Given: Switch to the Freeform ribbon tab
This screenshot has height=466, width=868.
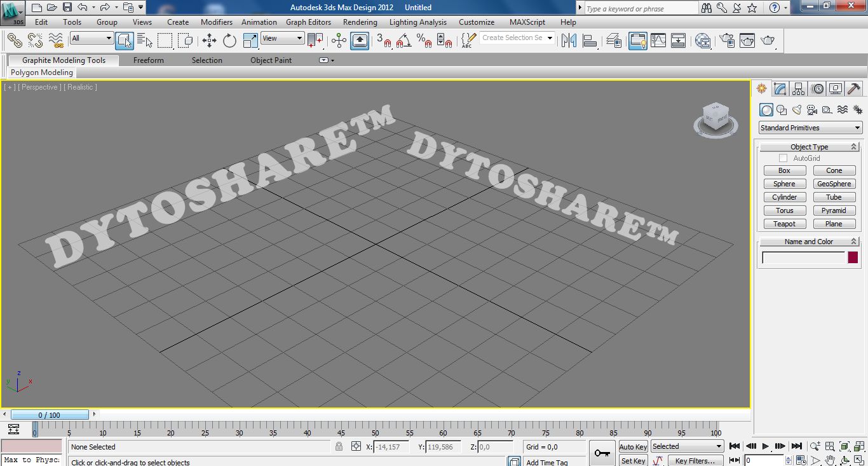Looking at the screenshot, I should pos(148,60).
